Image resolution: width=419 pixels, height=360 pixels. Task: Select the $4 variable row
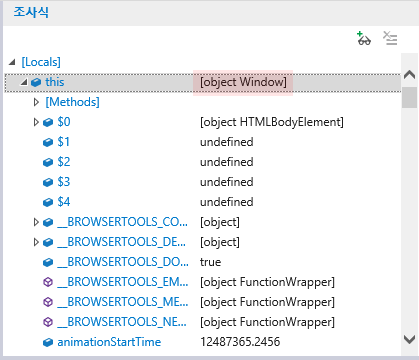pyautogui.click(x=202, y=202)
